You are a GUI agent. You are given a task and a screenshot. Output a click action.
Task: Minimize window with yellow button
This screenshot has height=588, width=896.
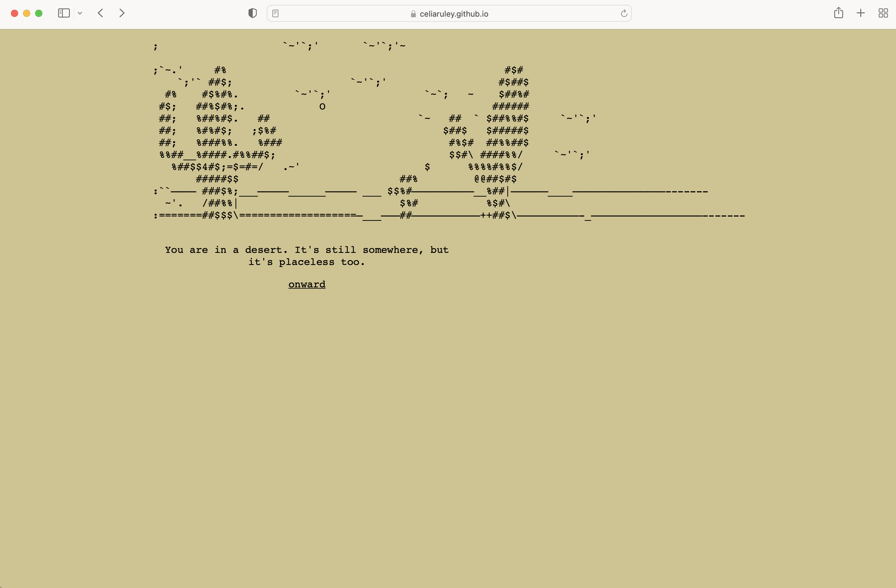(27, 13)
